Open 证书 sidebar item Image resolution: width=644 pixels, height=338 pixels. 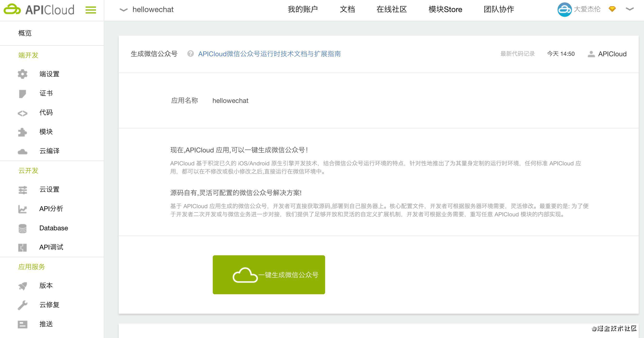[x=46, y=93]
